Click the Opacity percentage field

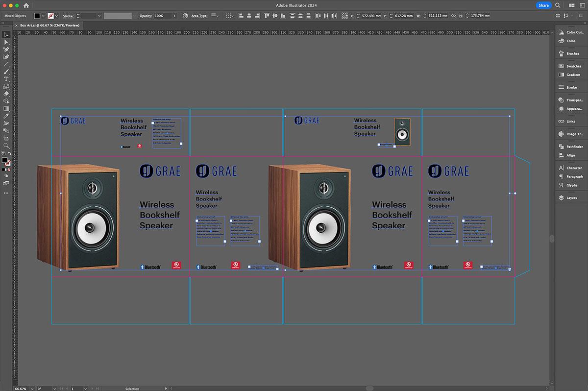coord(163,16)
